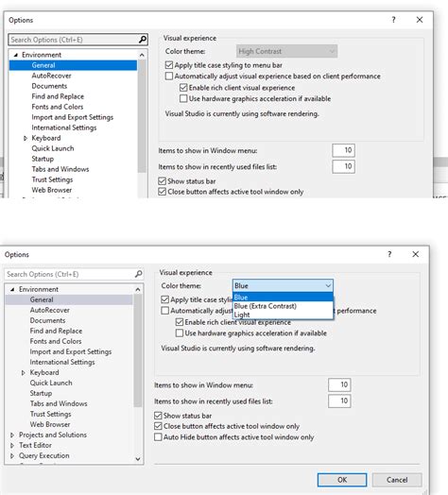Viewport: 448px width, 495px height.
Task: Expand Projects and Solutions node
Action: coord(12,435)
